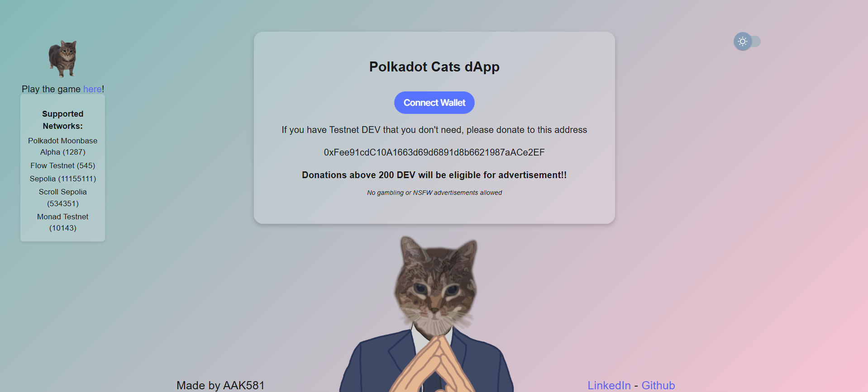Click the small cat image above the game link
The height and width of the screenshot is (392, 868).
63,59
